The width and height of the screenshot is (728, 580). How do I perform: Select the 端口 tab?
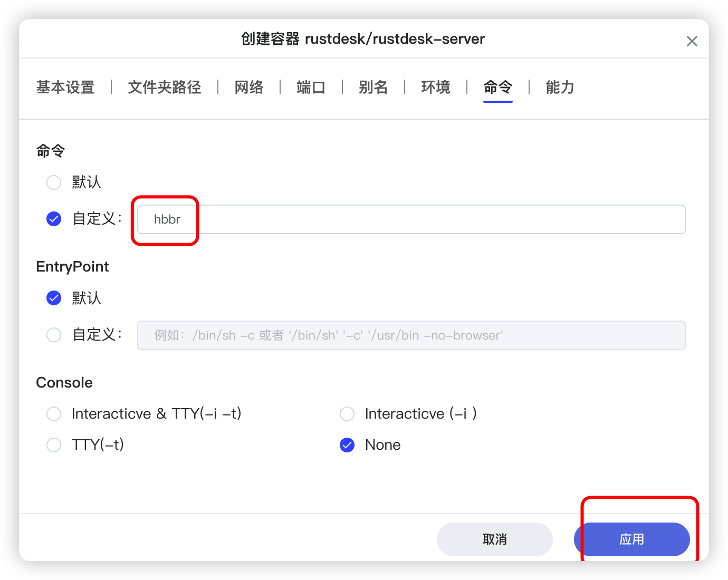(311, 87)
